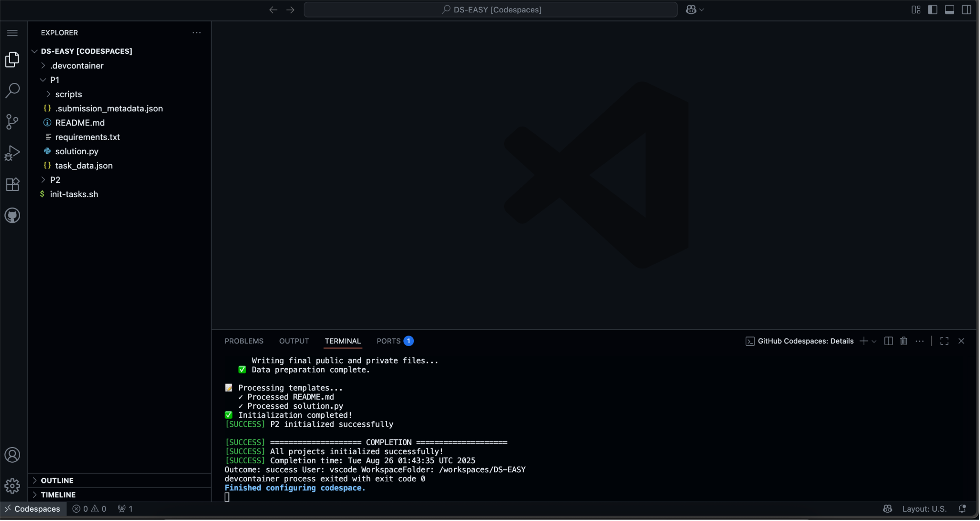This screenshot has height=521, width=980.
Task: Toggle the bottom panel visibility
Action: 949,10
